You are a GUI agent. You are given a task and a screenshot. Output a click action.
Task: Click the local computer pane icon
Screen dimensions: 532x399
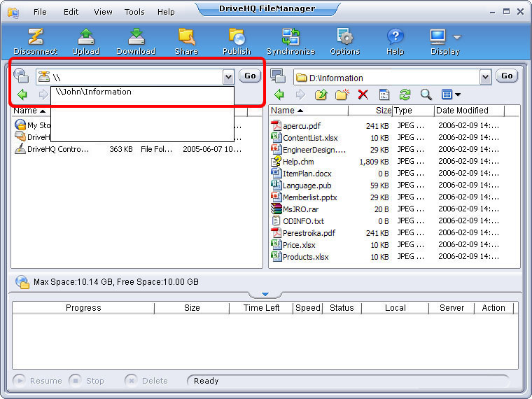[x=278, y=76]
